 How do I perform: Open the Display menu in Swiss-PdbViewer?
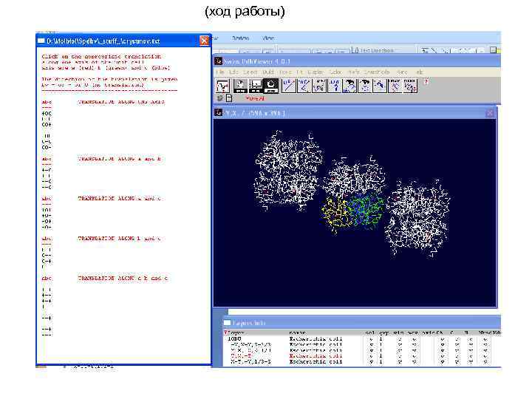coord(316,72)
